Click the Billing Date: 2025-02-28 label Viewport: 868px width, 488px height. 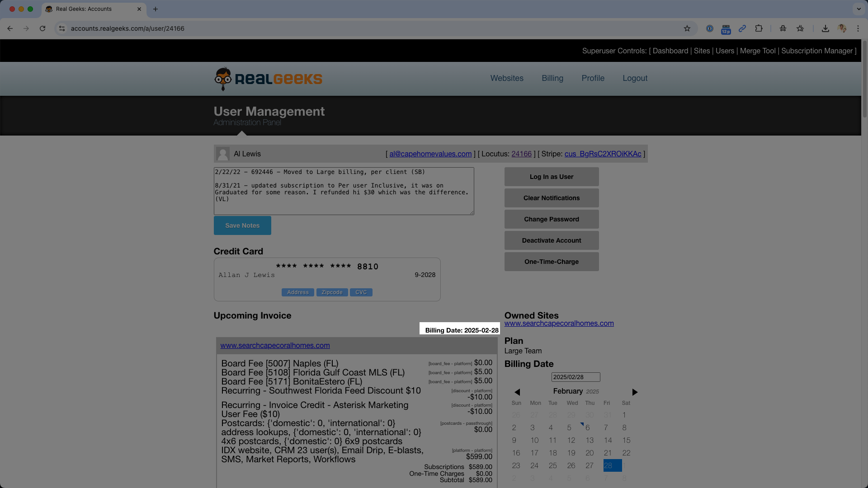pos(462,330)
